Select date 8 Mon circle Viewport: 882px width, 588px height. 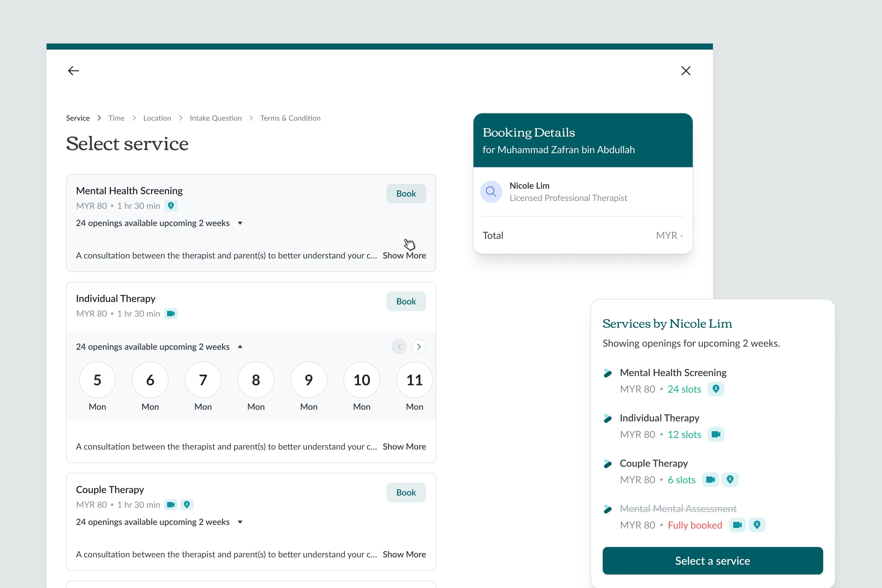point(256,380)
